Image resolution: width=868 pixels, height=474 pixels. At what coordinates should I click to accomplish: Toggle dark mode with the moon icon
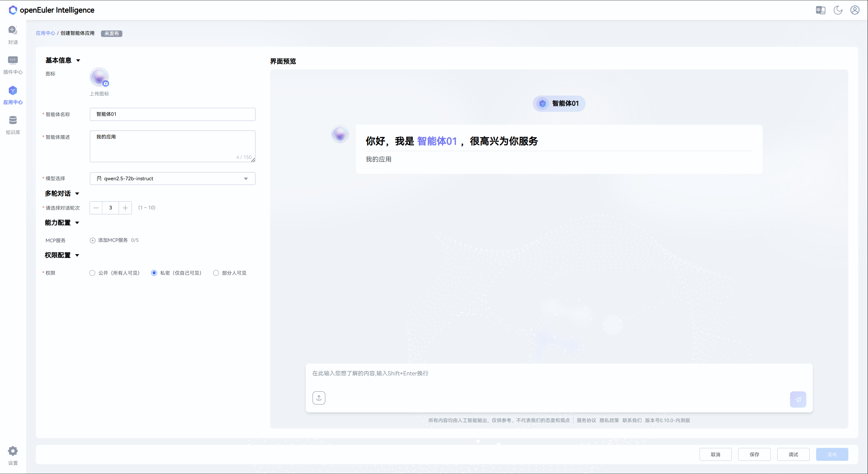click(x=838, y=10)
